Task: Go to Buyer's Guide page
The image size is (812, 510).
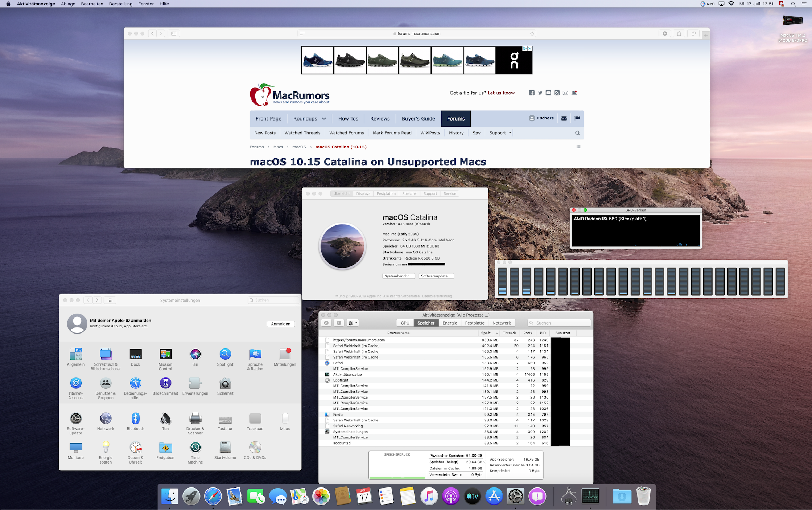Action: coord(418,119)
